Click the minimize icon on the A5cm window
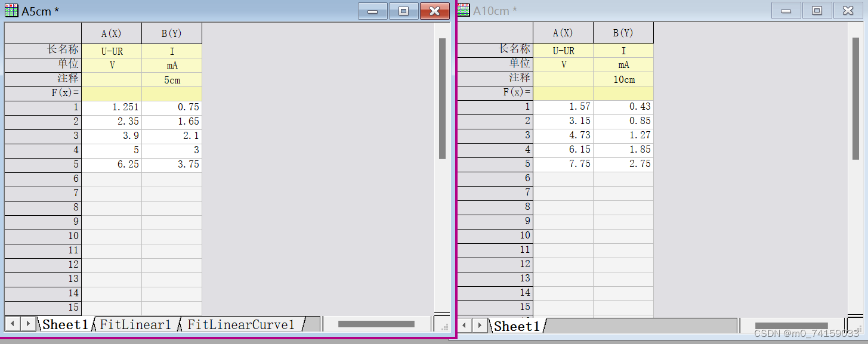Screen dimensions: 868x344 (x=372, y=10)
